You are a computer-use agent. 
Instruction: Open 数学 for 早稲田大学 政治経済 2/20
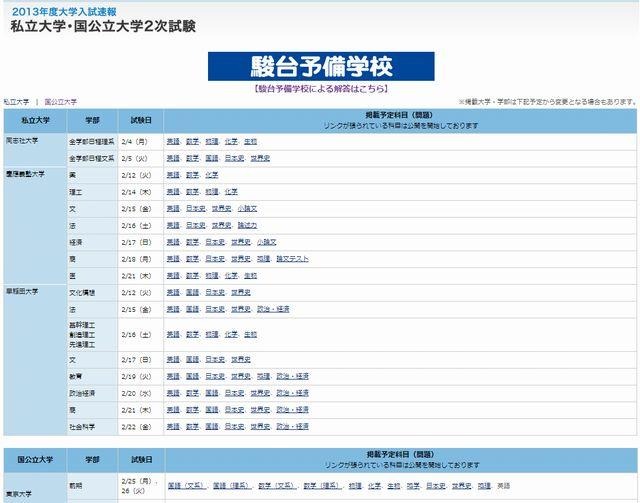(192, 393)
